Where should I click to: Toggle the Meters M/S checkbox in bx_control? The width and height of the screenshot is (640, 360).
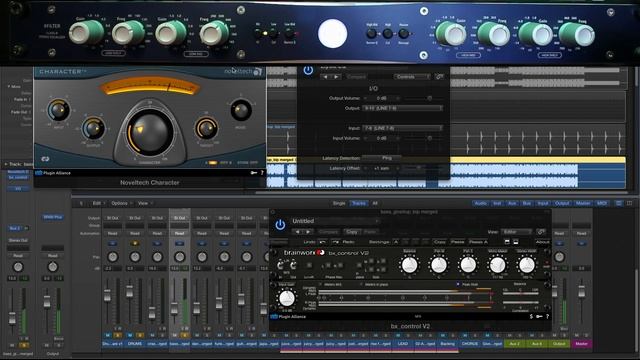click(320, 284)
